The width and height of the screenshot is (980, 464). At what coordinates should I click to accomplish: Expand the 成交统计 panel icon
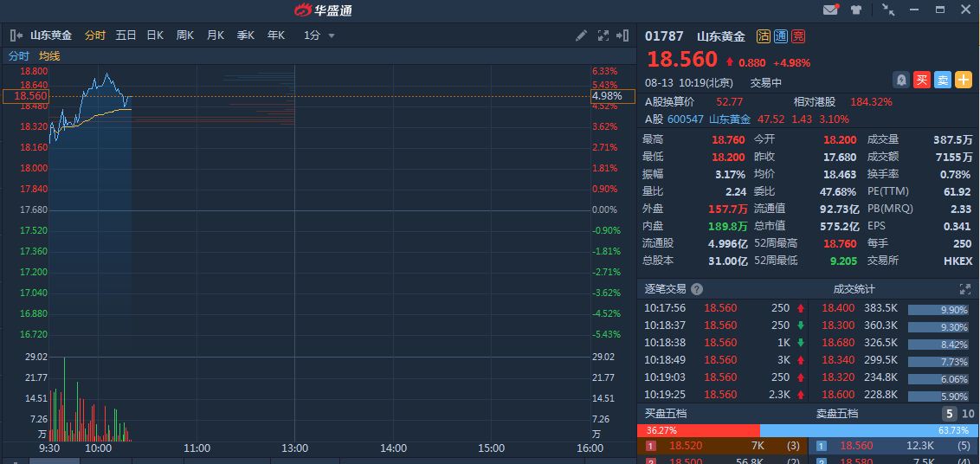coord(965,289)
